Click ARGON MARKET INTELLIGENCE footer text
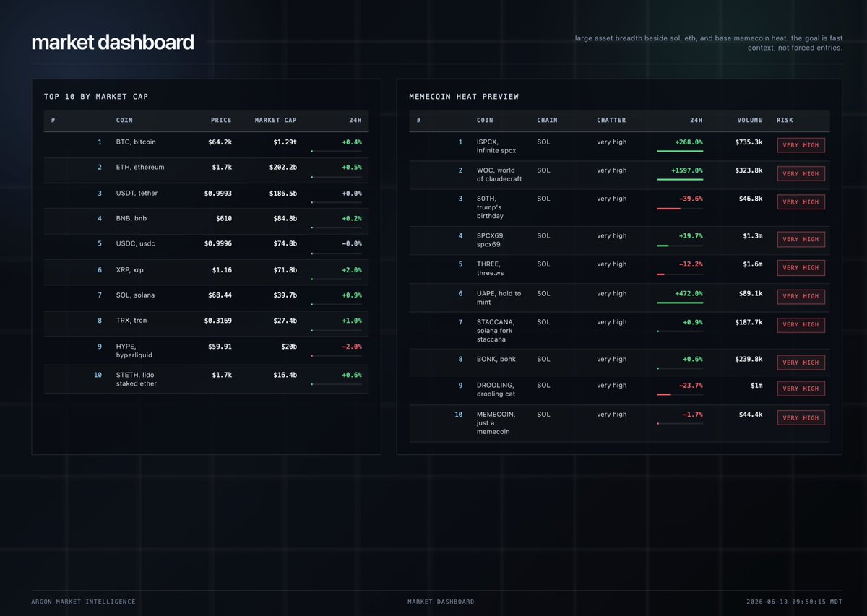This screenshot has width=867, height=616. [x=83, y=602]
